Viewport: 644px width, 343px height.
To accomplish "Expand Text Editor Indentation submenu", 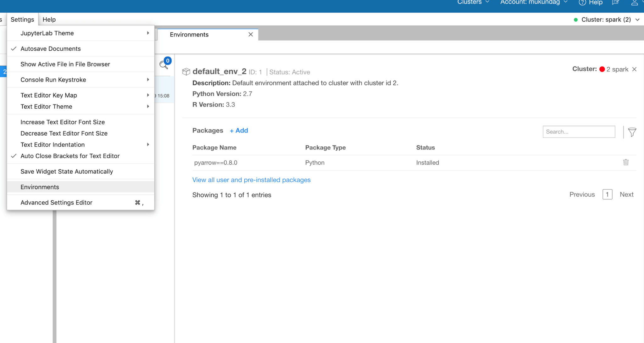I will (x=81, y=144).
